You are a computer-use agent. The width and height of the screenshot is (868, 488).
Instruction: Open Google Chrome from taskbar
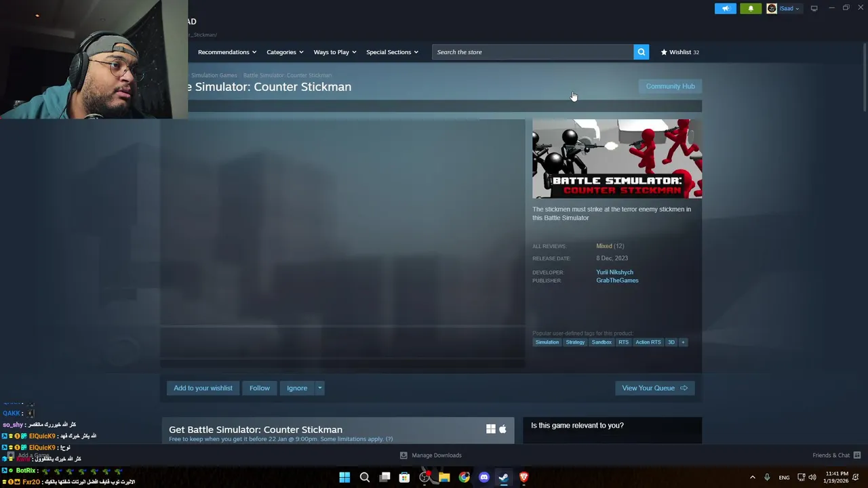[x=464, y=477]
